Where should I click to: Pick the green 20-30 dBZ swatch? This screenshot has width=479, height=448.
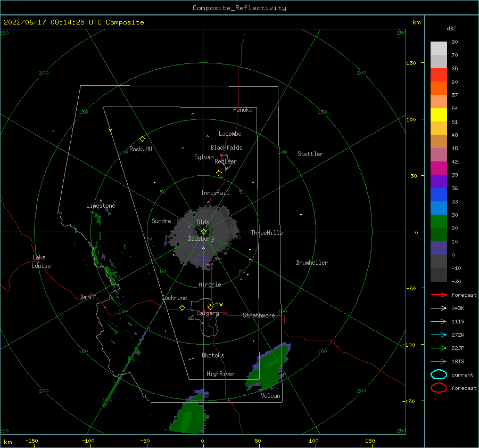(439, 222)
